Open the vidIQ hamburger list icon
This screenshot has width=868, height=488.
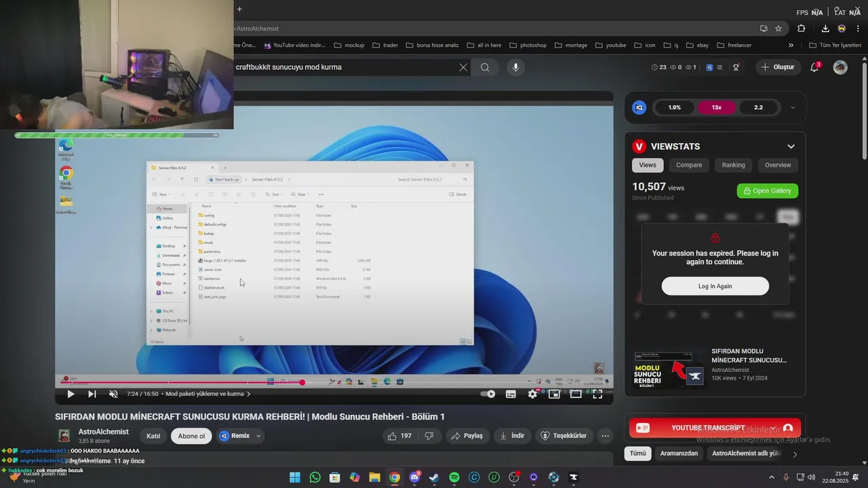pyautogui.click(x=720, y=67)
